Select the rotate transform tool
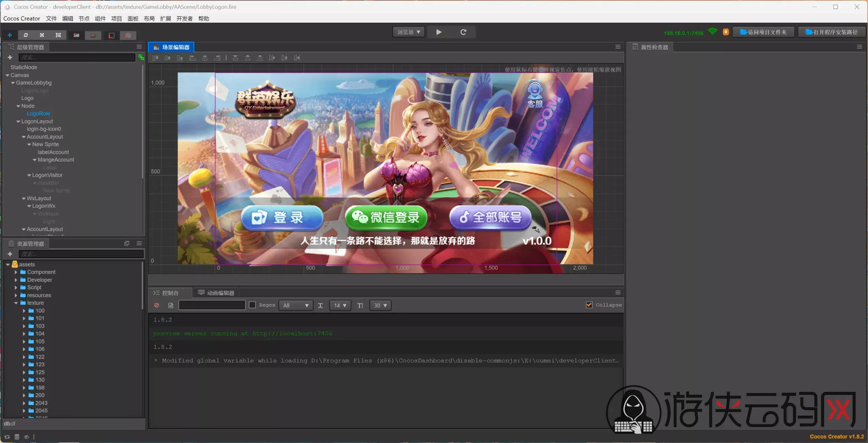Image resolution: width=868 pixels, height=443 pixels. (26, 35)
